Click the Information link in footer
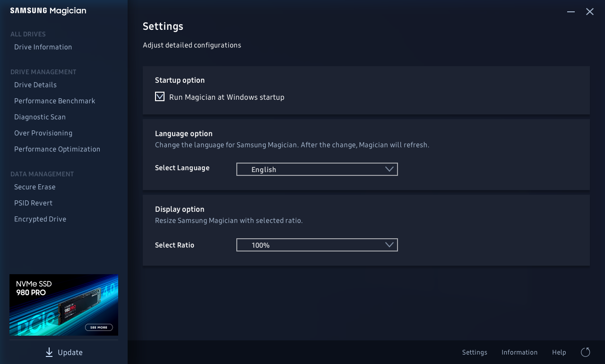This screenshot has height=364, width=605. point(519,352)
